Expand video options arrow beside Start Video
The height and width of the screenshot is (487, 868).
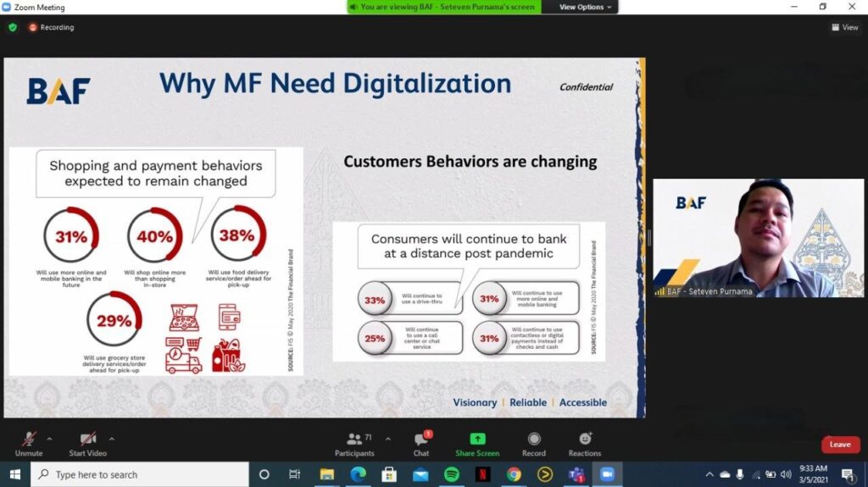point(112,439)
